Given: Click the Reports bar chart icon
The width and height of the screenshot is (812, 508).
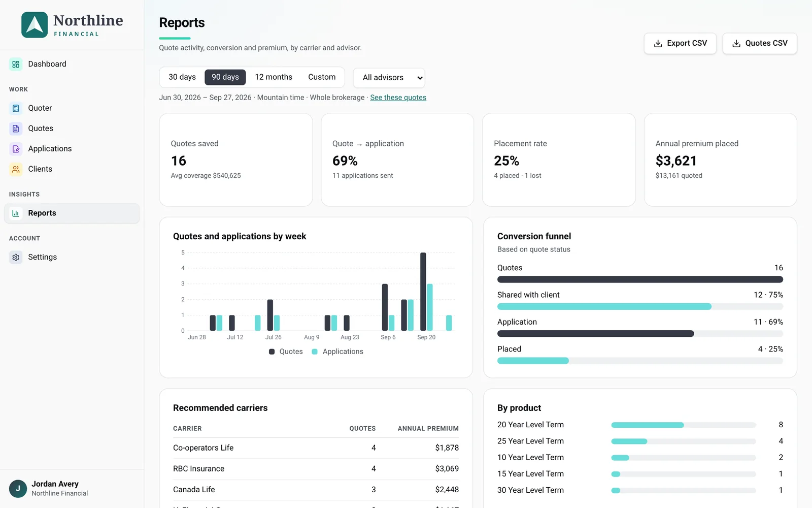Looking at the screenshot, I should click(x=16, y=213).
